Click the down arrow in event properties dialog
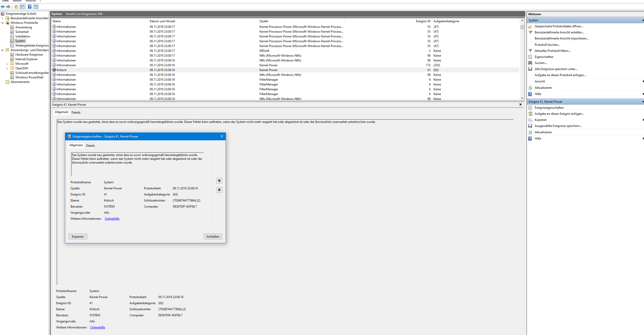 [x=219, y=190]
